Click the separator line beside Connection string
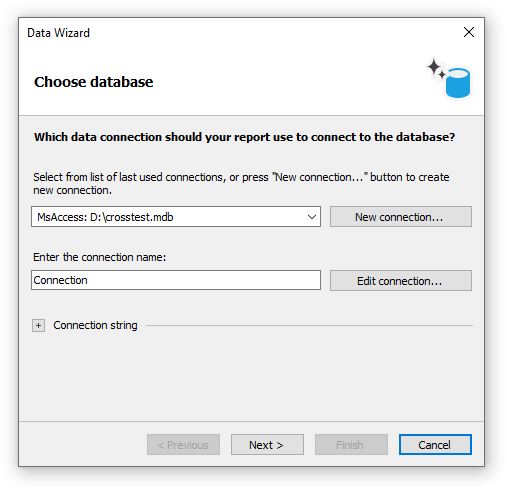The height and width of the screenshot is (490, 507). tap(309, 325)
